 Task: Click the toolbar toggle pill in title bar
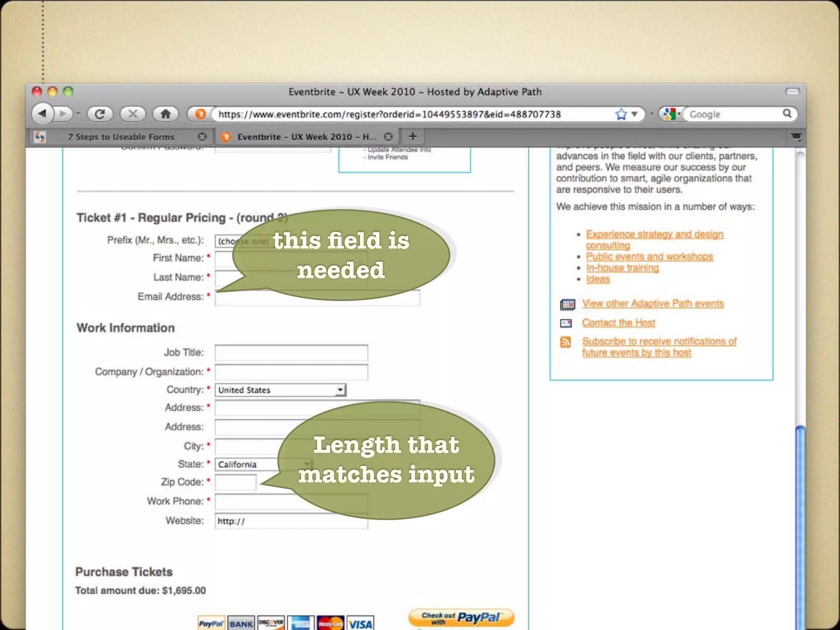pyautogui.click(x=792, y=91)
